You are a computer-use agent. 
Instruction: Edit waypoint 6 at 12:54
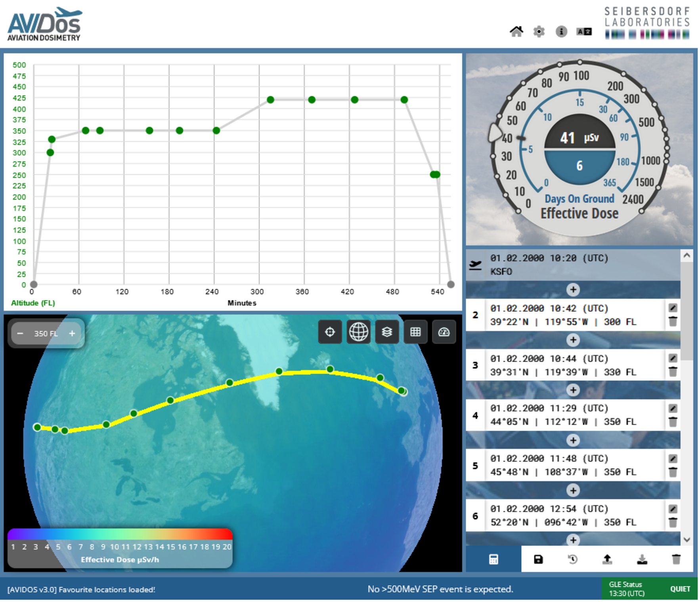click(x=672, y=509)
